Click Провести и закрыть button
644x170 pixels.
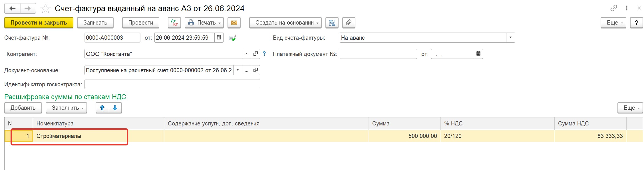coord(39,23)
